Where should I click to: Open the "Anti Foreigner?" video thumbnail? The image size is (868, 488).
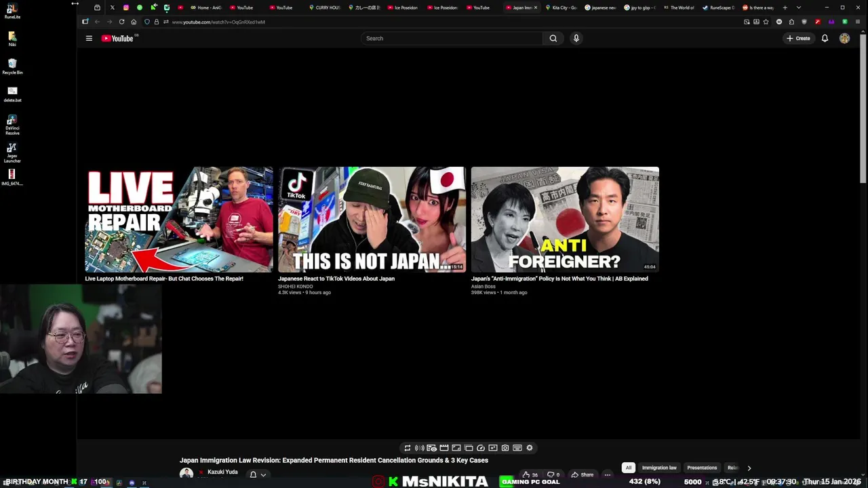coord(565,220)
